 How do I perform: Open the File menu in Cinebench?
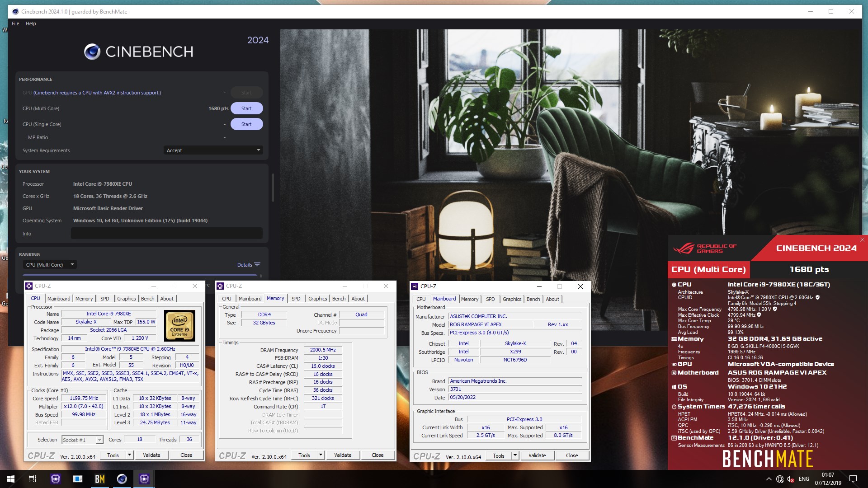15,23
